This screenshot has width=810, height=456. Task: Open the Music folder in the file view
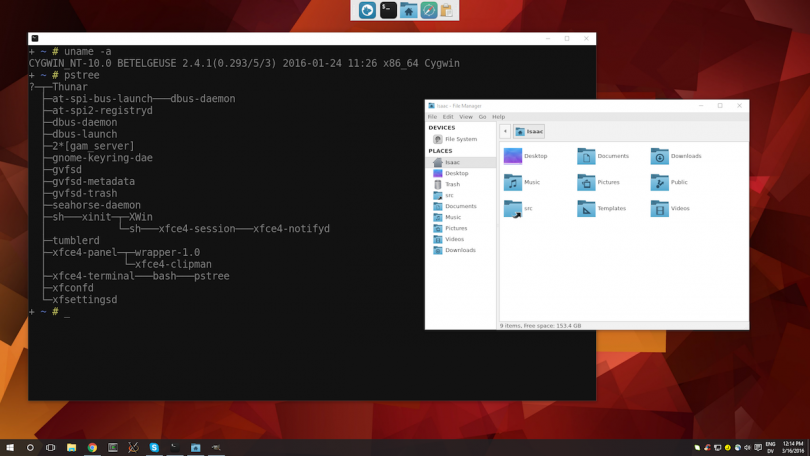point(513,182)
